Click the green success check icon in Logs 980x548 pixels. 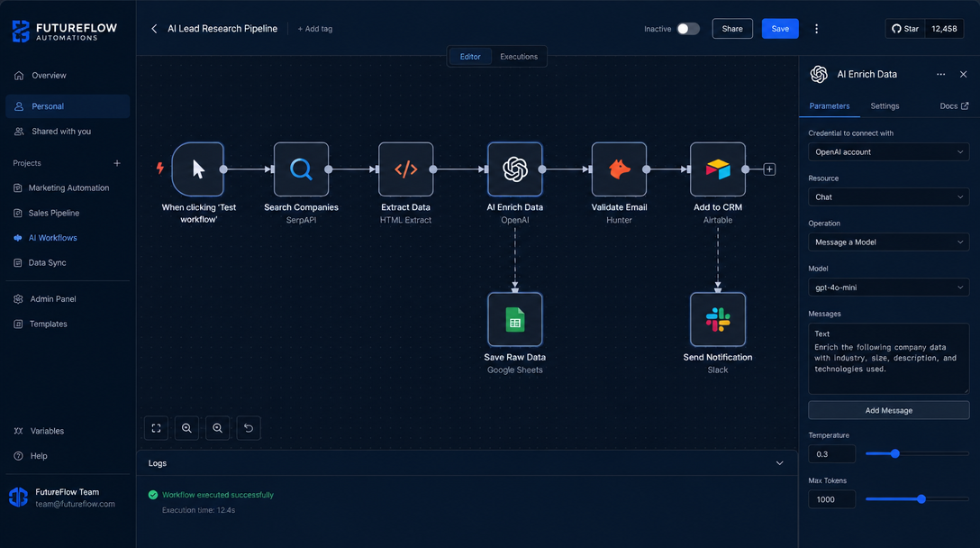click(153, 495)
